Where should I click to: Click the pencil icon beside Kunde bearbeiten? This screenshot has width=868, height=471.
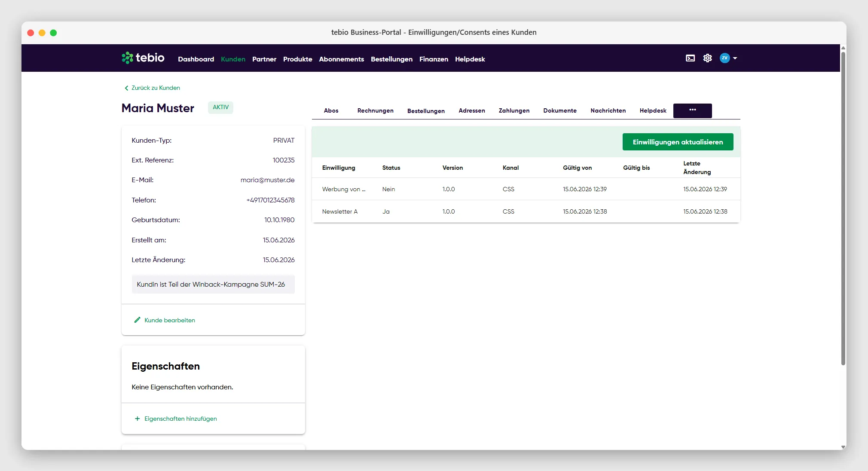point(137,320)
